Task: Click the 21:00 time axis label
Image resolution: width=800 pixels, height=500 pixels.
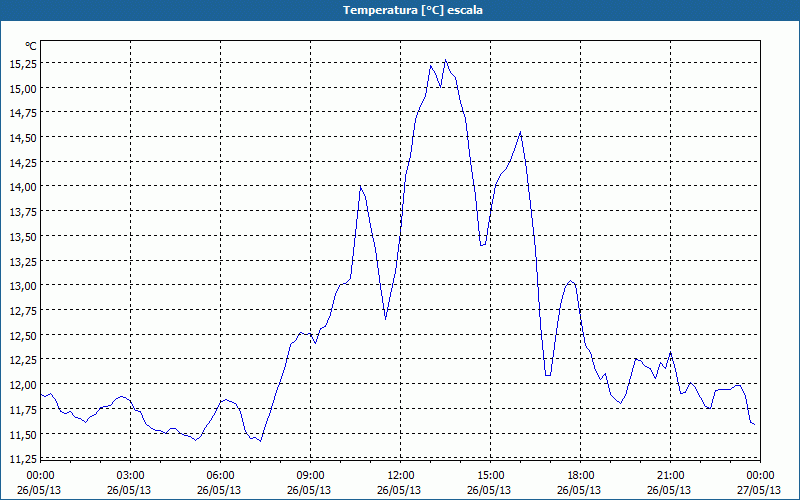Action: (x=670, y=476)
